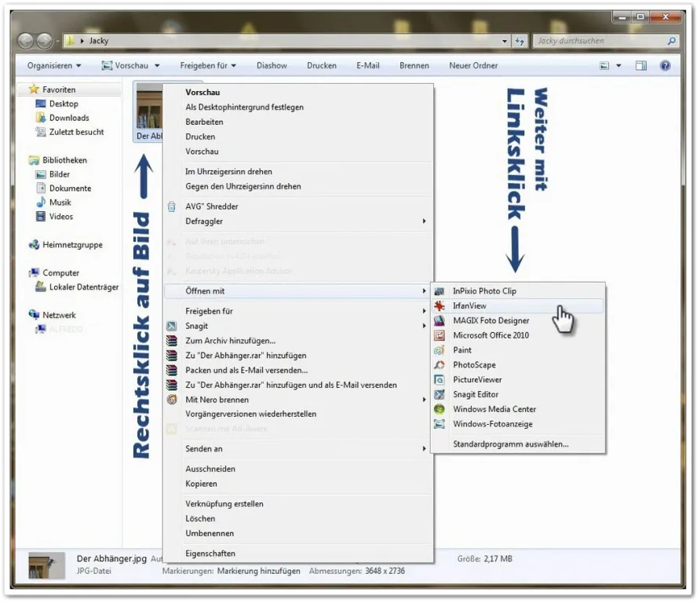Image resolution: width=700 pixels, height=603 pixels.
Task: Expand the Freigeben für context submenu
Action: point(424,311)
